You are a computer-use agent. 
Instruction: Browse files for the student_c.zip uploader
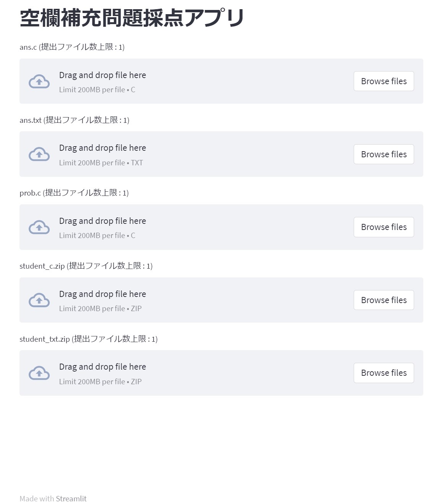tap(384, 300)
